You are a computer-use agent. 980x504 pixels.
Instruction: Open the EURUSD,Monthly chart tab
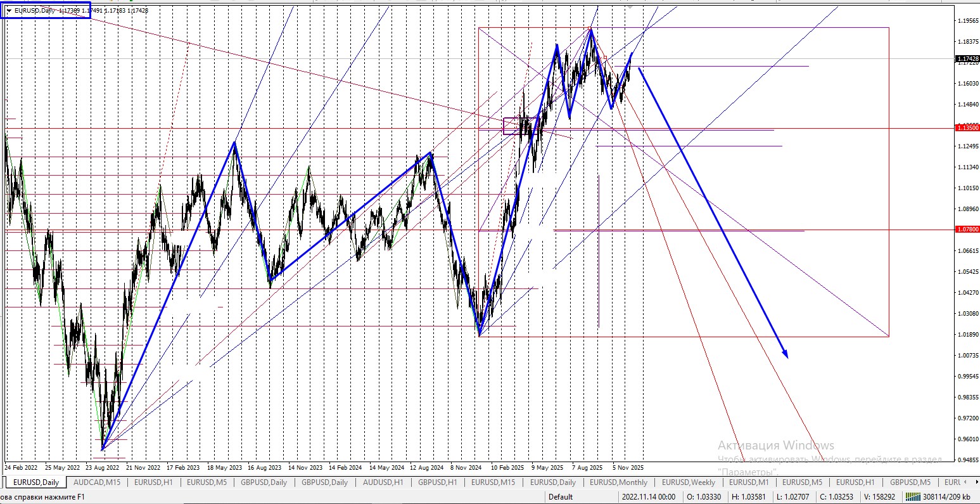pos(618,482)
